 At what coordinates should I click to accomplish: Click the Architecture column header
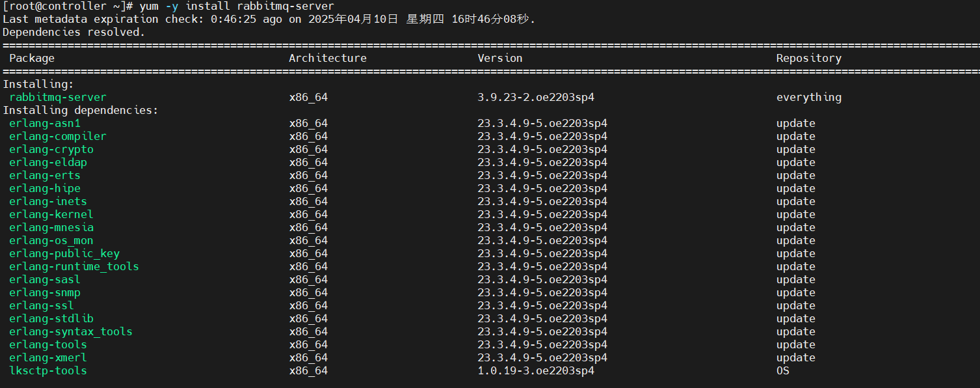click(x=328, y=58)
